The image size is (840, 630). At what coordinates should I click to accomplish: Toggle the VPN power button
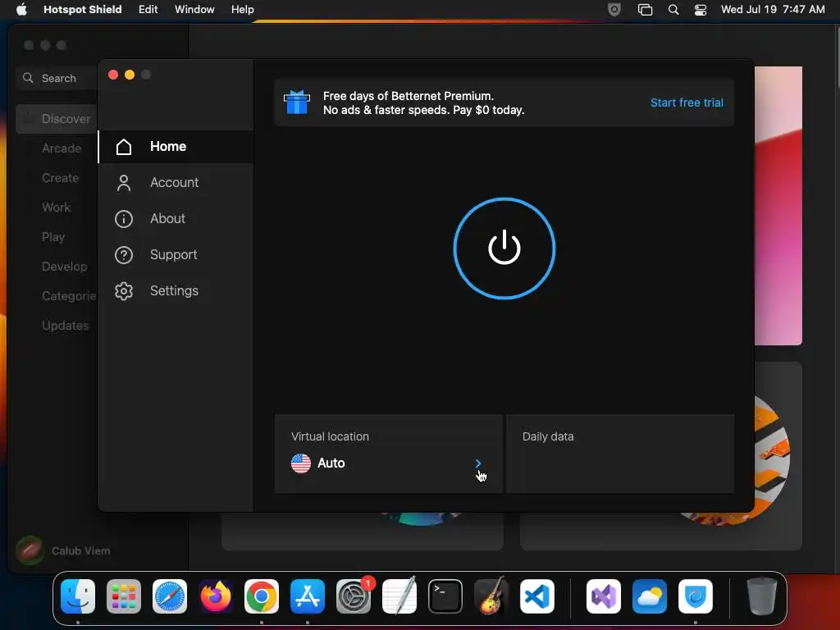coord(504,248)
